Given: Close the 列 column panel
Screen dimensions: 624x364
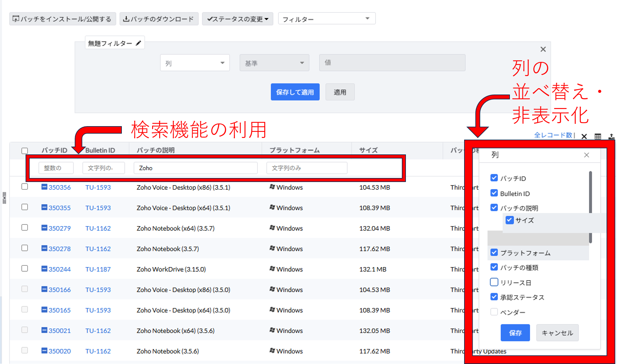Looking at the screenshot, I should pyautogui.click(x=587, y=155).
